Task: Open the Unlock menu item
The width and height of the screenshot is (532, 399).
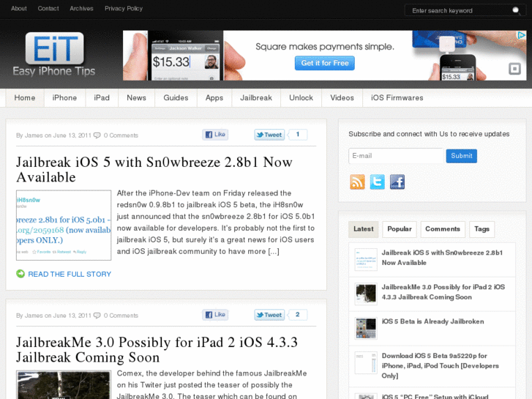Action: click(x=301, y=98)
